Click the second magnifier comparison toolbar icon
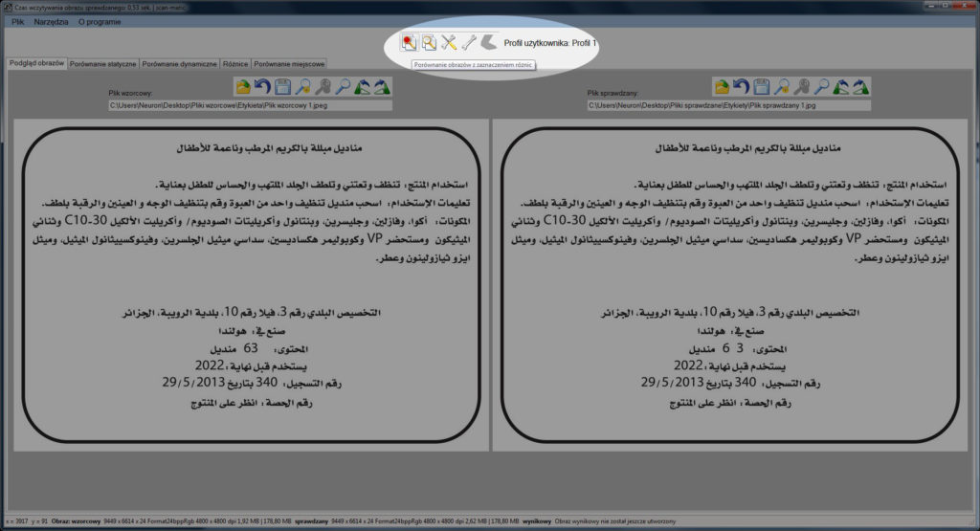The width and height of the screenshot is (980, 531). click(429, 42)
